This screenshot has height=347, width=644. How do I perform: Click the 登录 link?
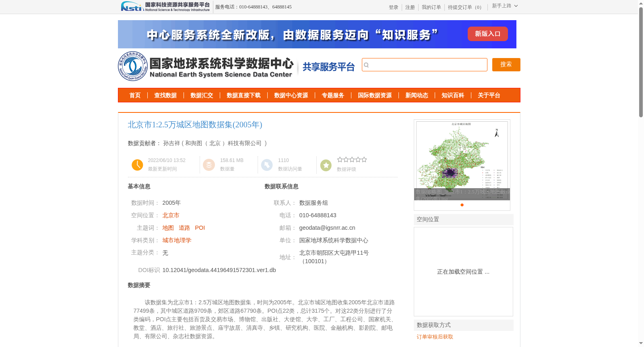[x=394, y=7]
